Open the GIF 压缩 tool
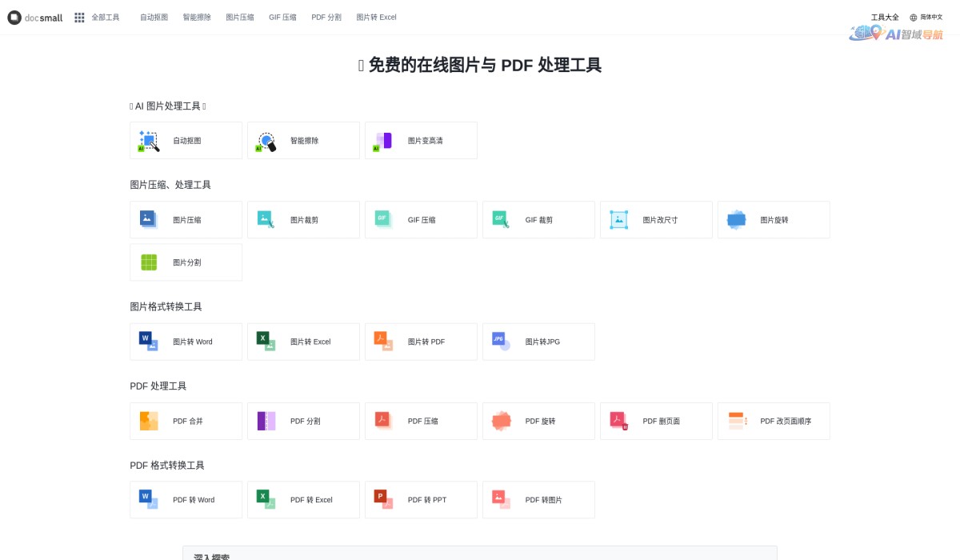 coord(421,219)
